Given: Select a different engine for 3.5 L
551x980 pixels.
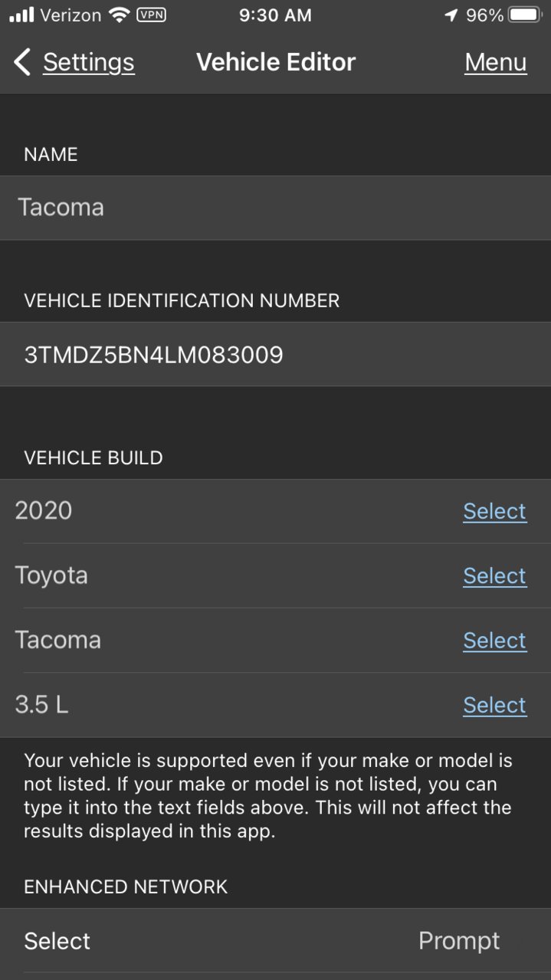Looking at the screenshot, I should [494, 704].
